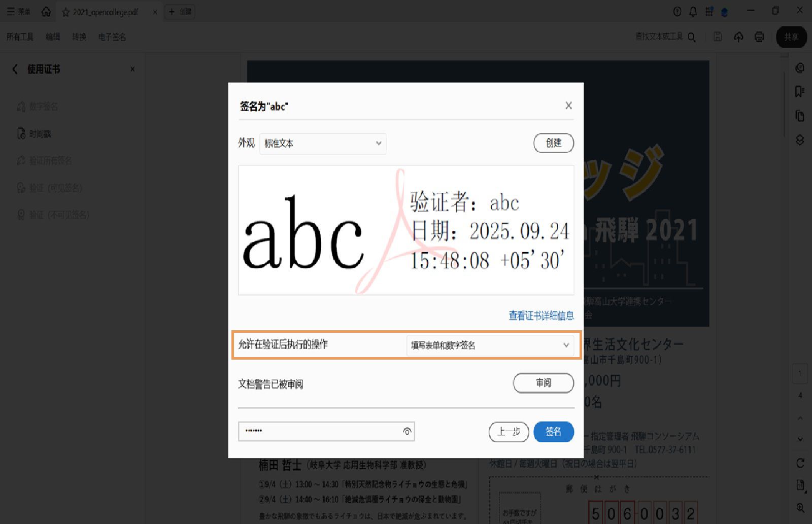Open the 电子签名 e-sign menu
The height and width of the screenshot is (524, 812).
(111, 37)
